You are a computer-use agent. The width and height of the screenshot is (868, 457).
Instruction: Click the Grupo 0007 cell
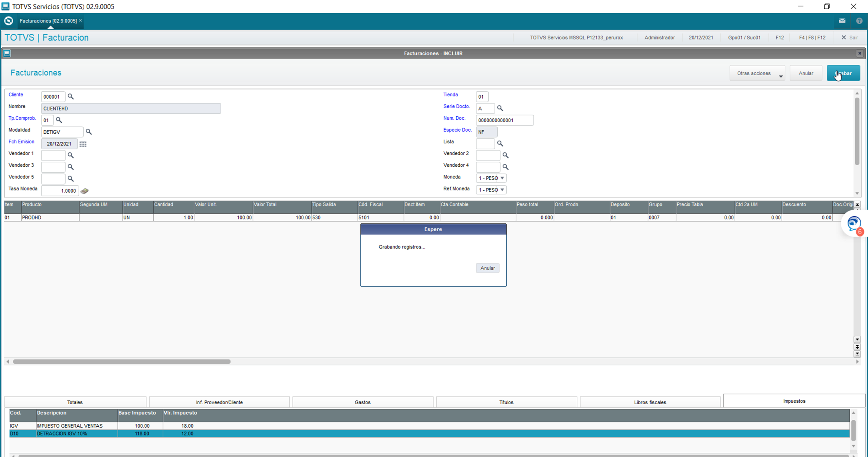(662, 218)
